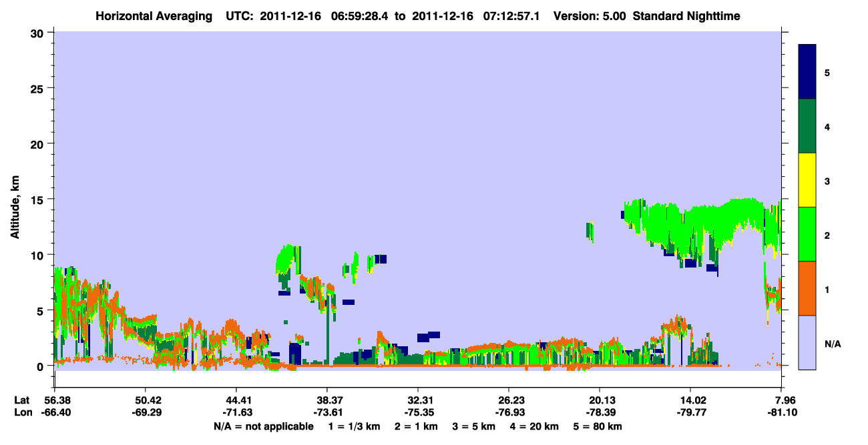868x445 pixels.
Task: Click the '1 = 1/3 km' legend text
Action: (354, 426)
